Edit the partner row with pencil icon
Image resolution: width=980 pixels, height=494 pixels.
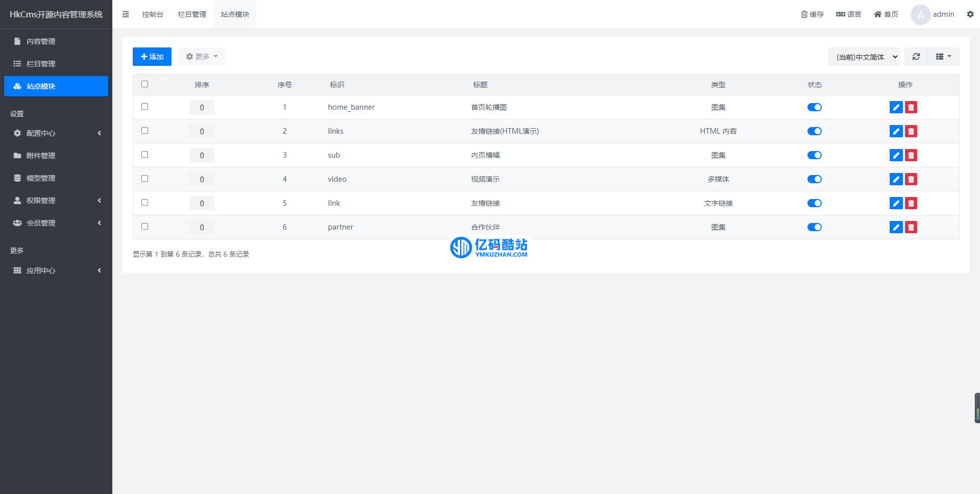pyautogui.click(x=896, y=227)
